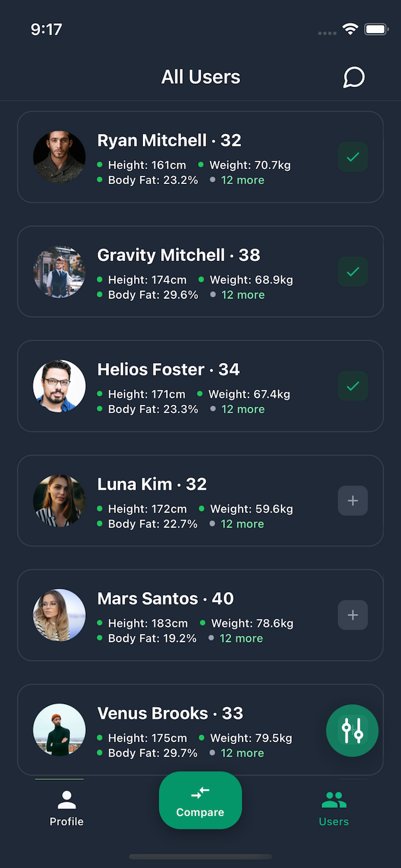
Task: Click the Compare arrows icon
Action: pos(200,792)
